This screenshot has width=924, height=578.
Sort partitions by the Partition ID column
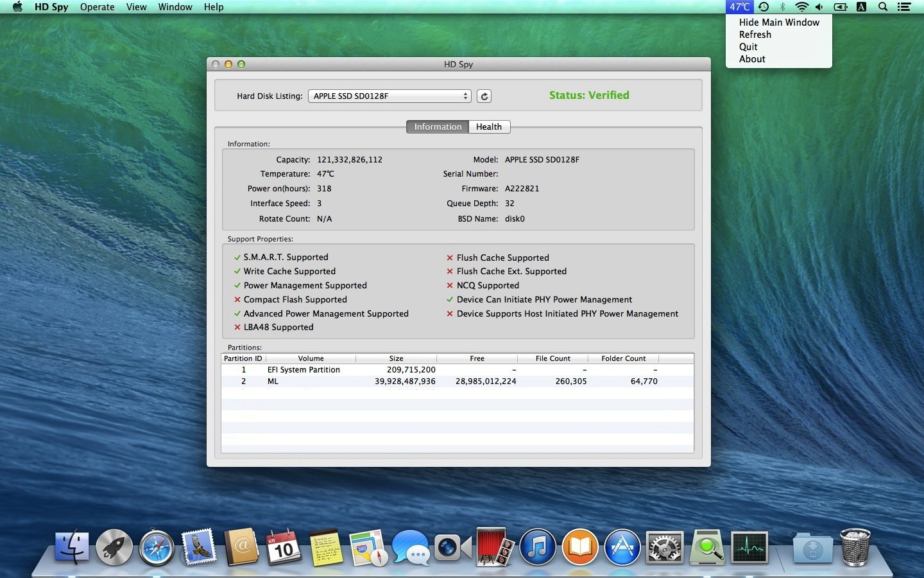(243, 359)
